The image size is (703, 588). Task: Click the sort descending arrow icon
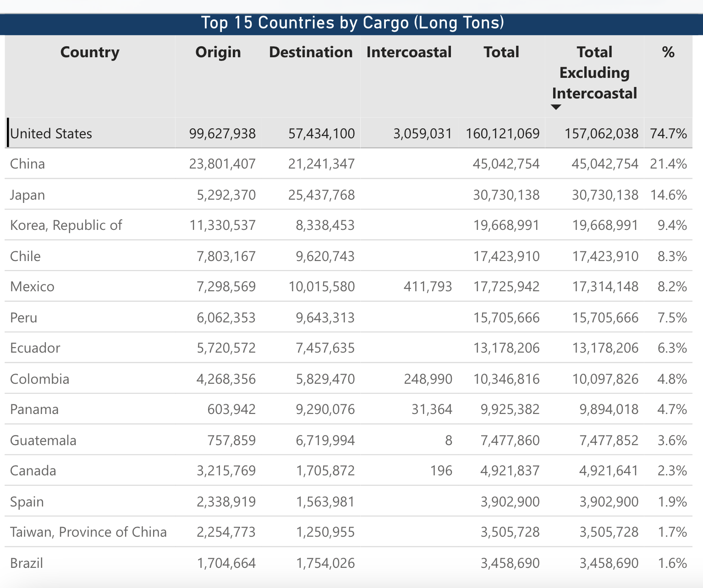[556, 107]
